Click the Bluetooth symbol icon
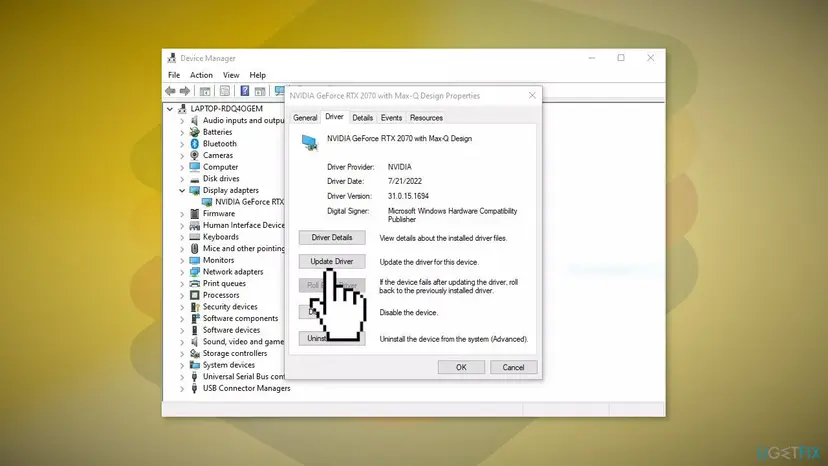Screen dimensions: 828x466 pos(194,144)
